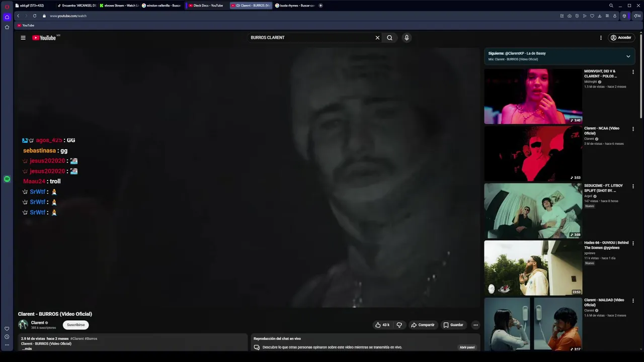Screen dimensions: 644x362
Task: Start voice search with the microphone
Action: coord(407,38)
